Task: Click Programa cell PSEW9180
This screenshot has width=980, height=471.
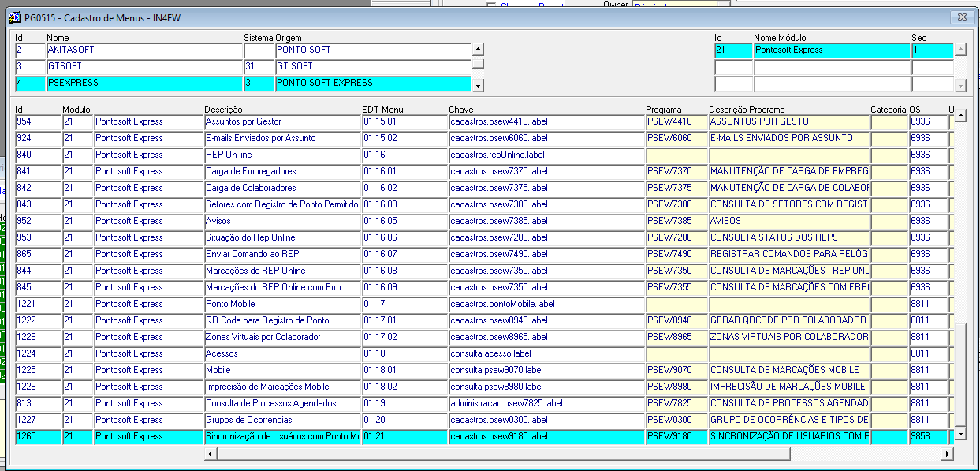Action: 676,436
